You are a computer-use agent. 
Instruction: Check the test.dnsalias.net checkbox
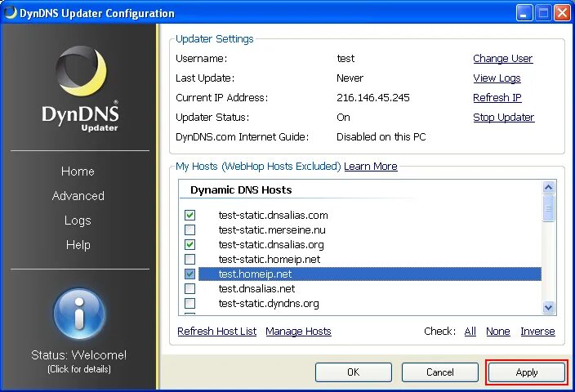pos(189,288)
